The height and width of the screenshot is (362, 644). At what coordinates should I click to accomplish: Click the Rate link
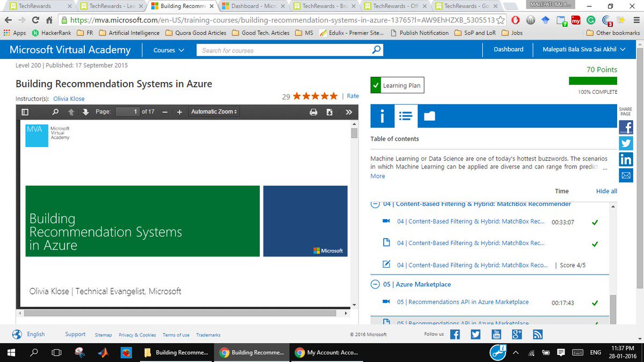353,96
